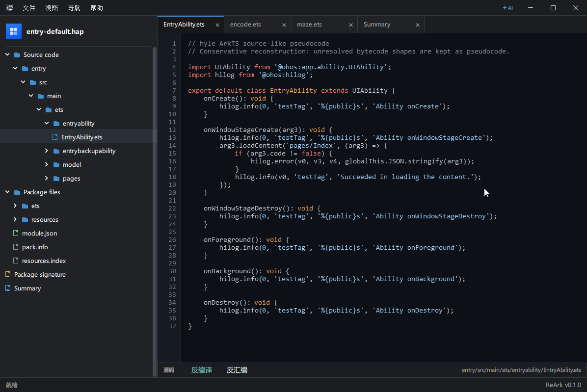Click the module.json file icon
The height and width of the screenshot is (392, 587).
[x=16, y=233]
